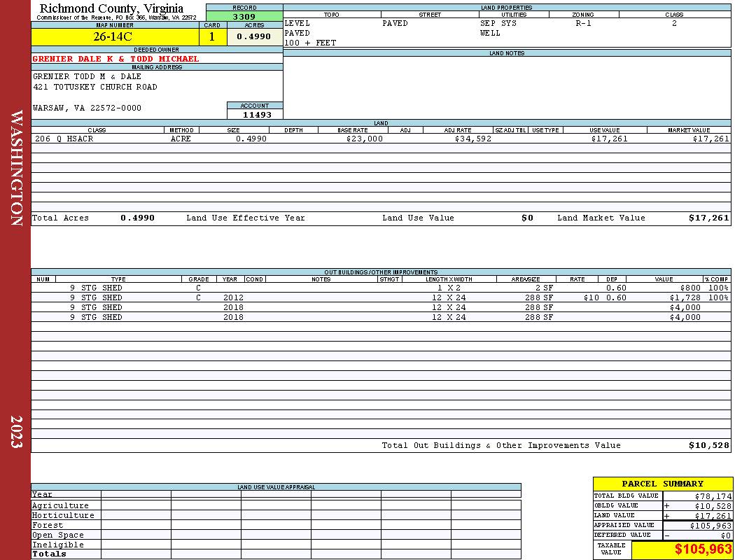Select the Richmond County, Virginia title
This screenshot has height=560, width=735.
click(111, 8)
